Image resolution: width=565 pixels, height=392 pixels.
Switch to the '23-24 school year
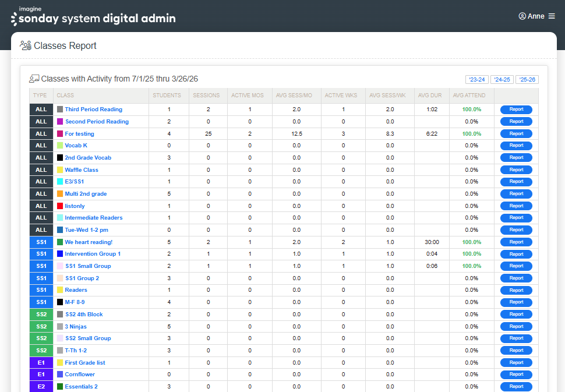click(x=478, y=79)
